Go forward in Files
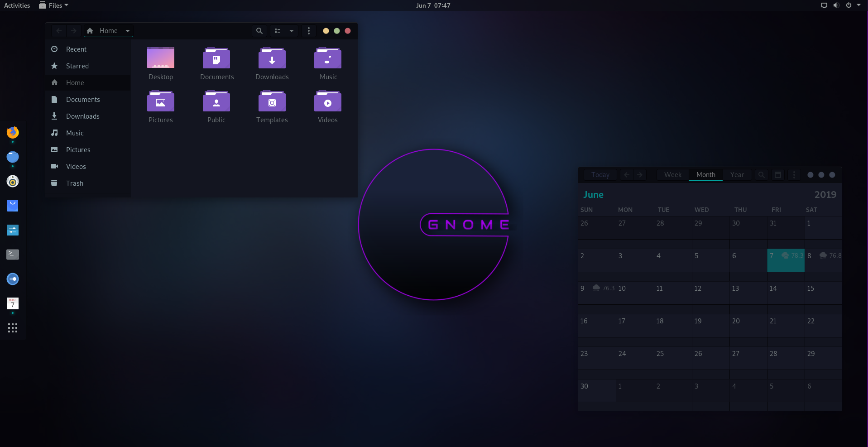Viewport: 868px width, 447px height. 74,31
